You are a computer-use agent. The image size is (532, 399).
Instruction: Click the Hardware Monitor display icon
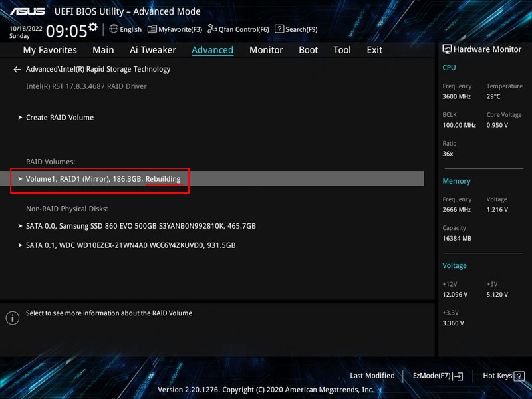pyautogui.click(x=447, y=49)
